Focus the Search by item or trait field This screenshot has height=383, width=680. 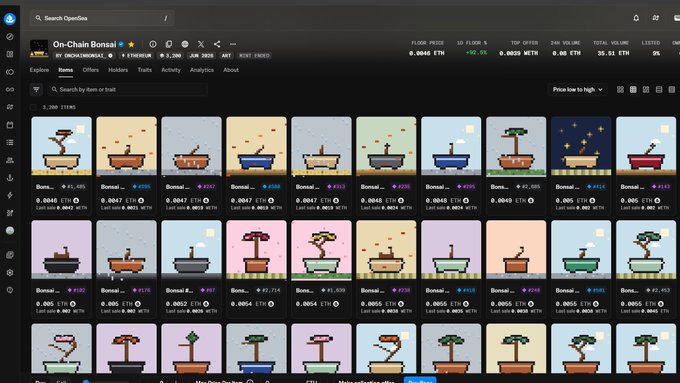coord(127,89)
